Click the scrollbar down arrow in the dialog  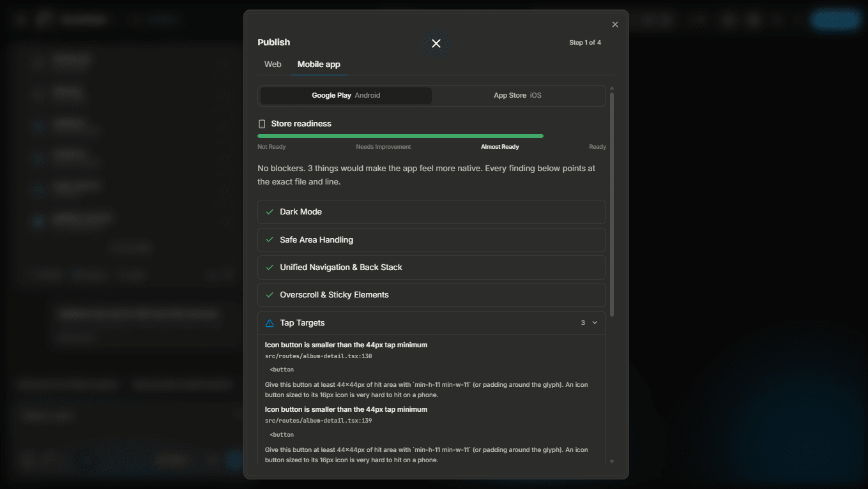612,461
